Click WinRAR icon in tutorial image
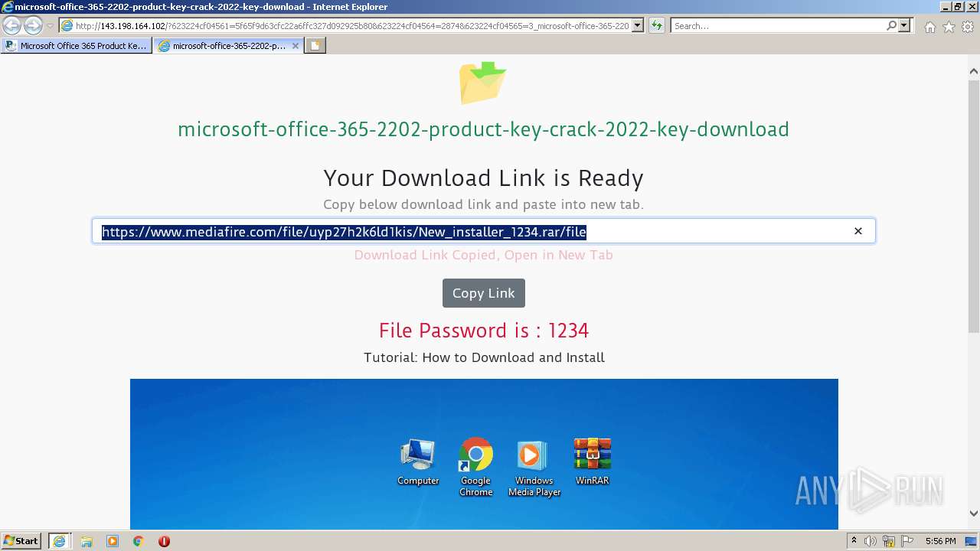Viewport: 980px width, 551px height. coord(592,462)
